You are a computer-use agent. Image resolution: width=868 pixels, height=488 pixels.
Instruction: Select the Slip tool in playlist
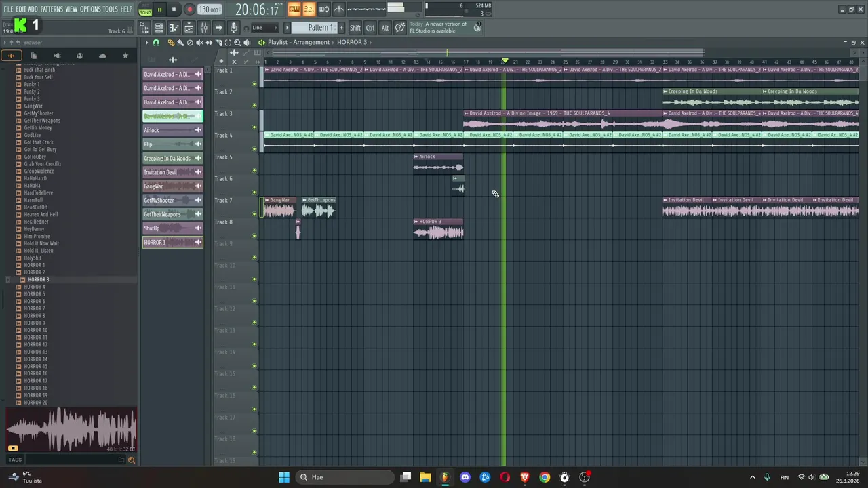click(x=209, y=42)
